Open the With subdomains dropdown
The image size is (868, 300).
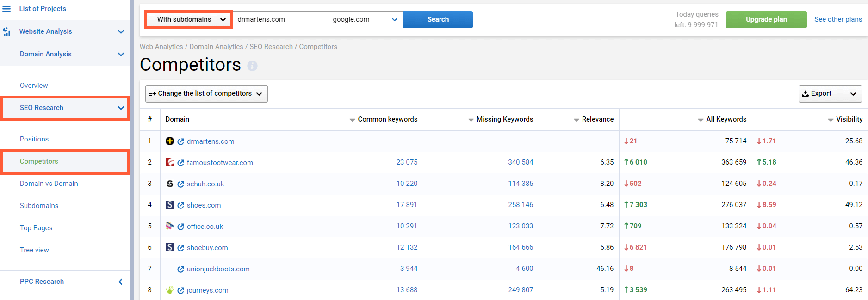189,19
